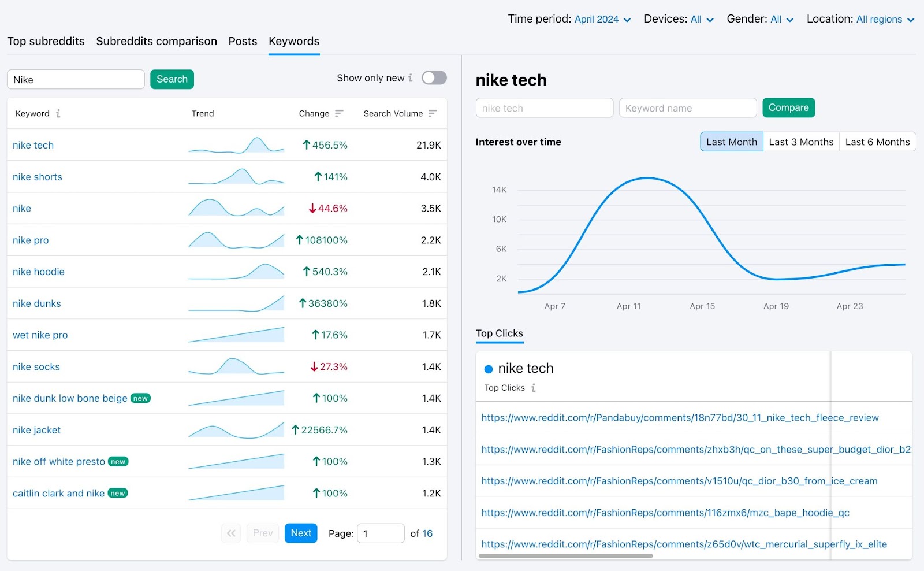Sort by Search Volume using its sort icon
Viewport: 924px width, 571px height.
(x=433, y=113)
